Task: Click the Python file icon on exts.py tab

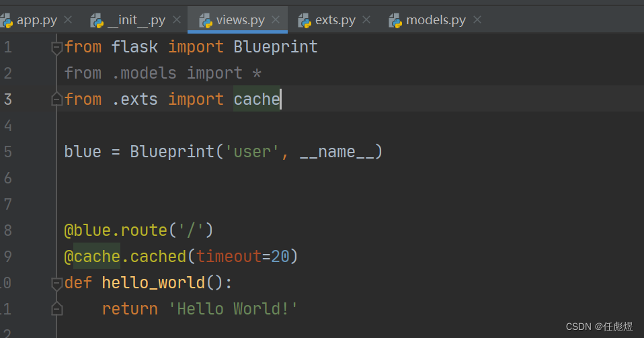Action: pyautogui.click(x=305, y=20)
